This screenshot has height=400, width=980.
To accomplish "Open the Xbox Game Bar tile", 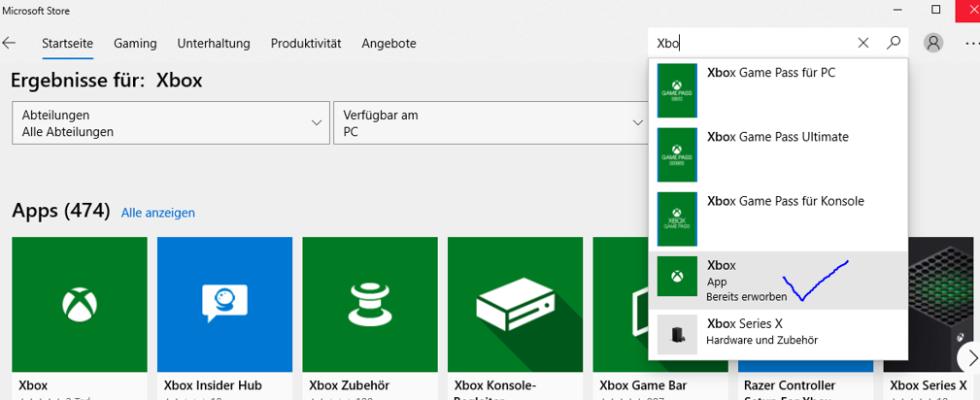I will [x=621, y=305].
